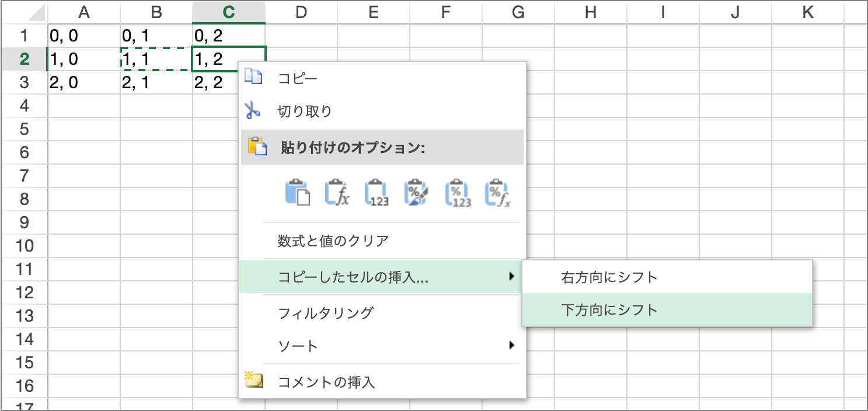
Task: Choose コメントの挿入 menu entry
Action: [382, 382]
